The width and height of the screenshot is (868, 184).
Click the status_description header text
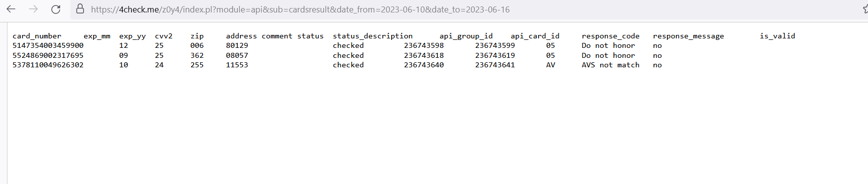tap(373, 36)
